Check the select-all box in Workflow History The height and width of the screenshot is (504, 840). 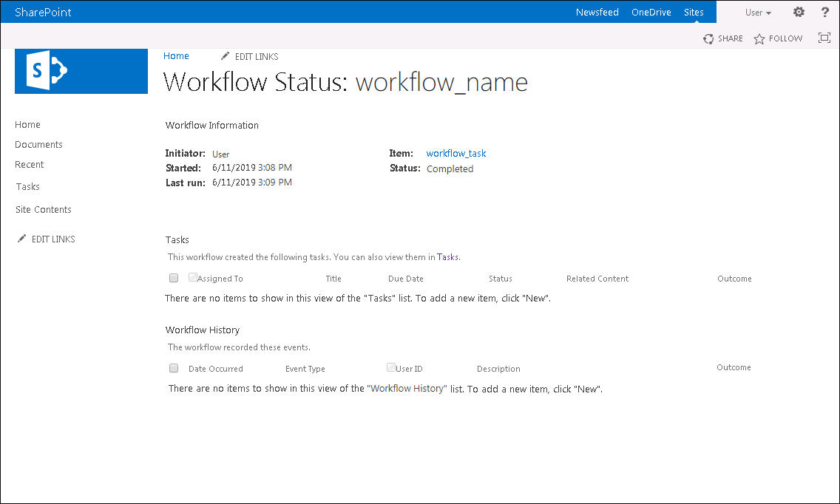[174, 368]
